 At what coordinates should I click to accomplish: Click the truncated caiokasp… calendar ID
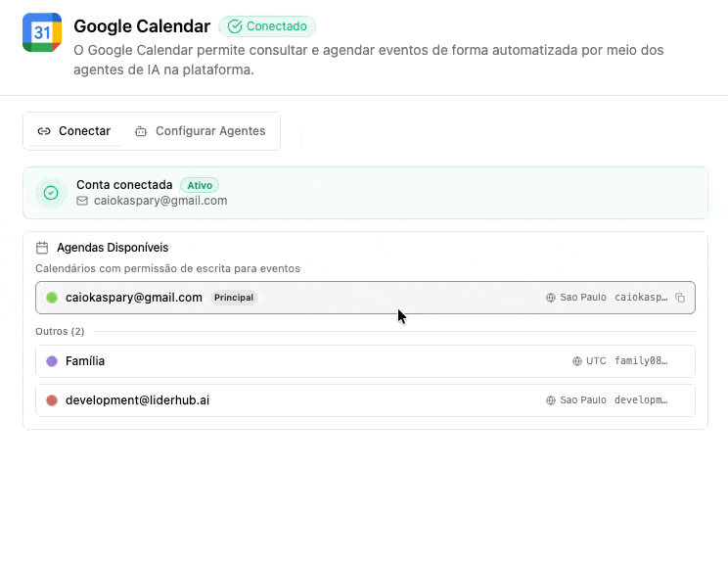(641, 298)
